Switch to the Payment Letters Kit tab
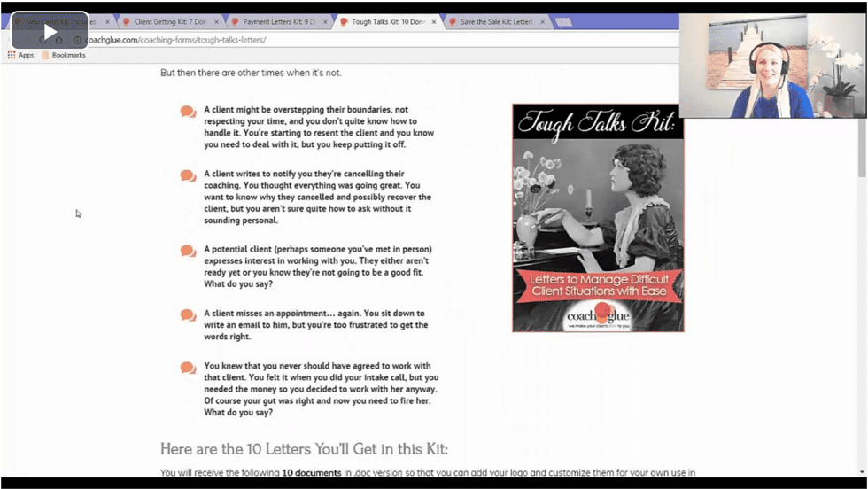This screenshot has width=868, height=489. click(x=279, y=22)
